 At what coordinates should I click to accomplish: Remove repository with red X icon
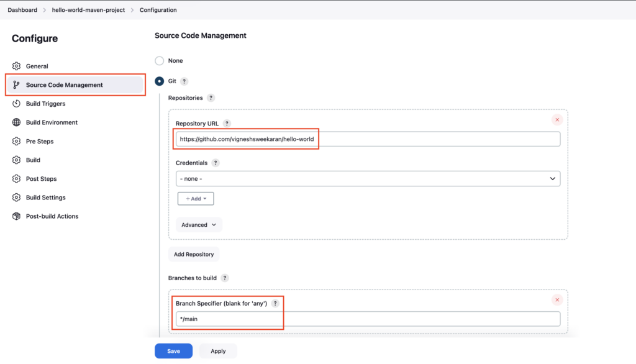pyautogui.click(x=557, y=120)
